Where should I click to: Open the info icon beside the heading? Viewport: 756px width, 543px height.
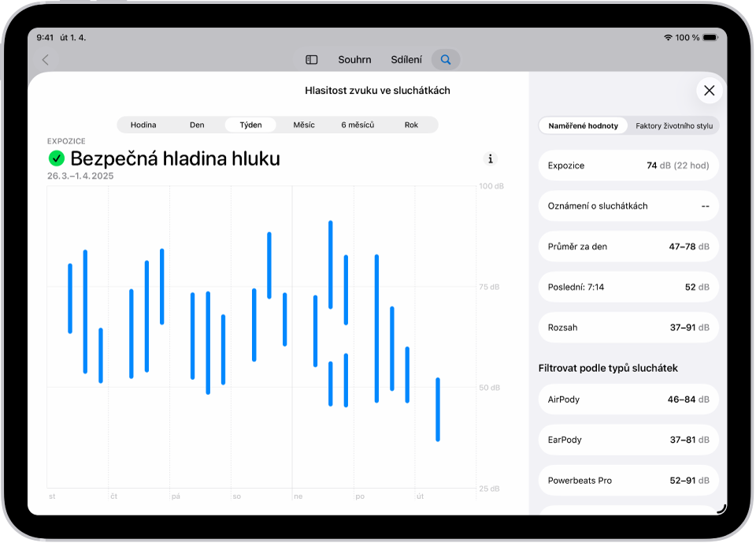point(491,158)
